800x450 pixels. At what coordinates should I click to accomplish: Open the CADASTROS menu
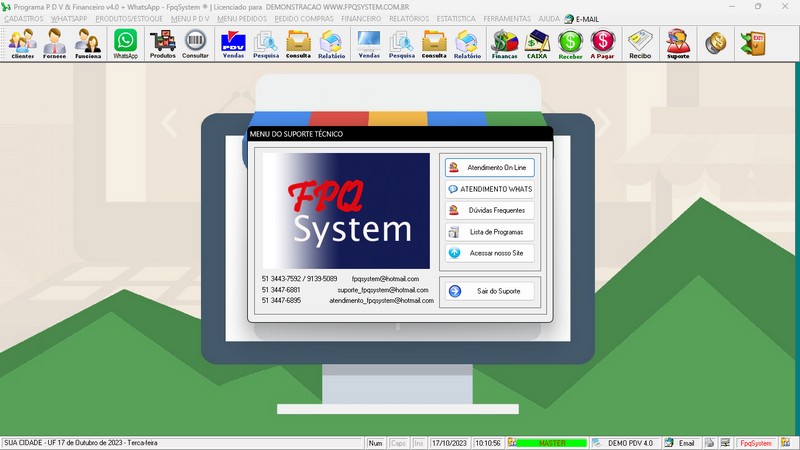pyautogui.click(x=24, y=19)
